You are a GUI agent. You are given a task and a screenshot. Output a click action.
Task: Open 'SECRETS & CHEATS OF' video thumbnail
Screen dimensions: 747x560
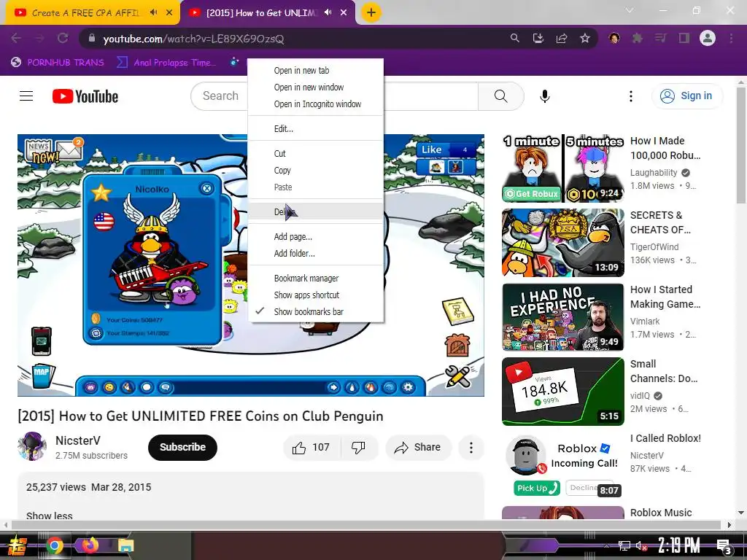[x=562, y=242]
